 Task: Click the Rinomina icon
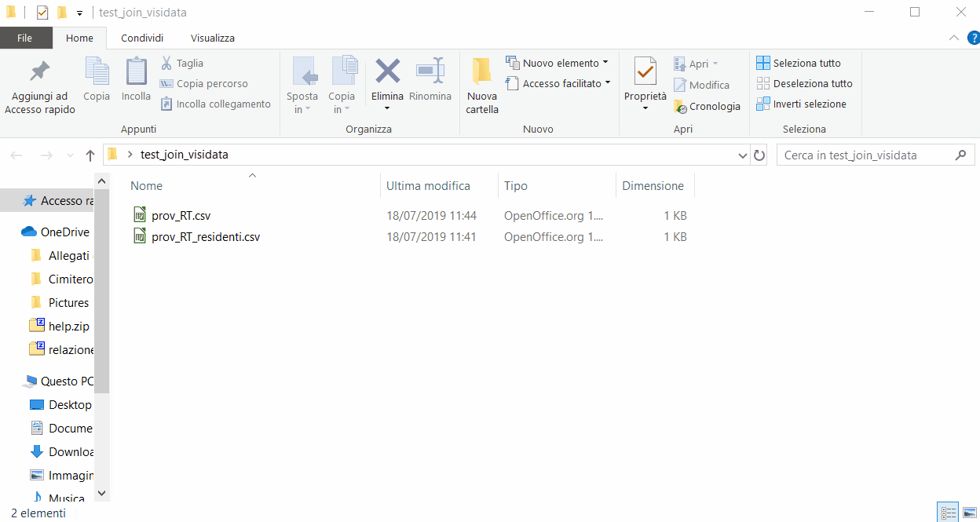[430, 72]
